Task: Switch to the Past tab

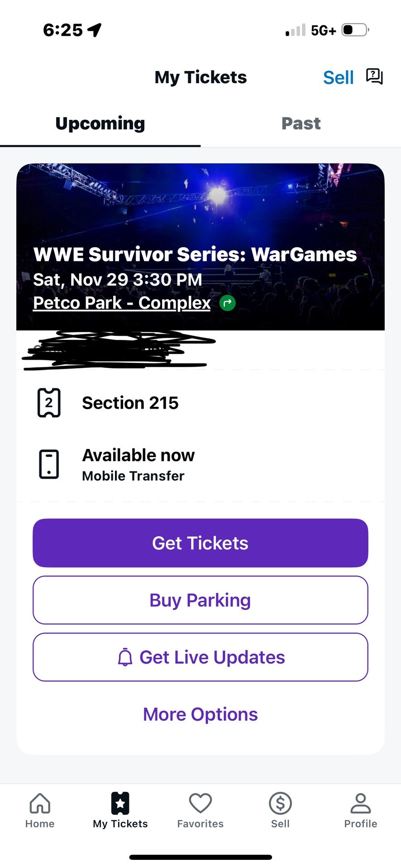Action: pos(301,123)
